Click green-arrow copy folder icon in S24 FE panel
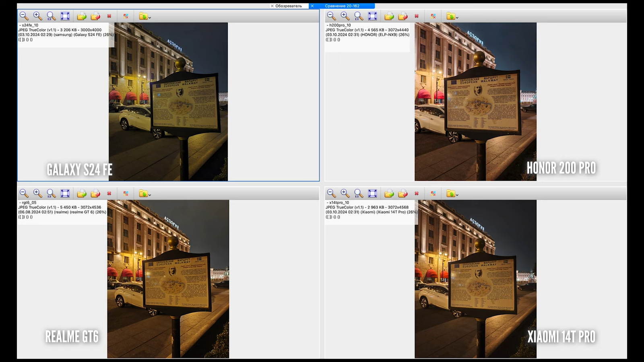The height and width of the screenshot is (362, 644). click(x=82, y=16)
